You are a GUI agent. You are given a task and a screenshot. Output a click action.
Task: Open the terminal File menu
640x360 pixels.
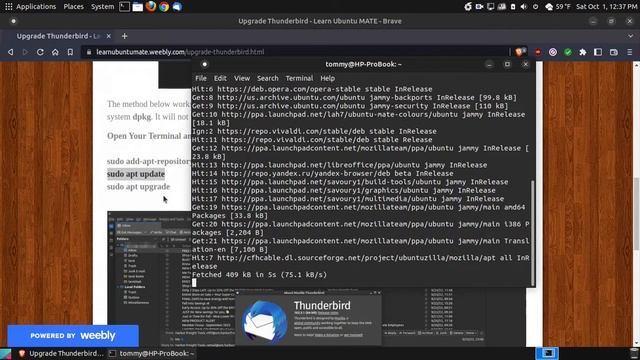click(201, 78)
